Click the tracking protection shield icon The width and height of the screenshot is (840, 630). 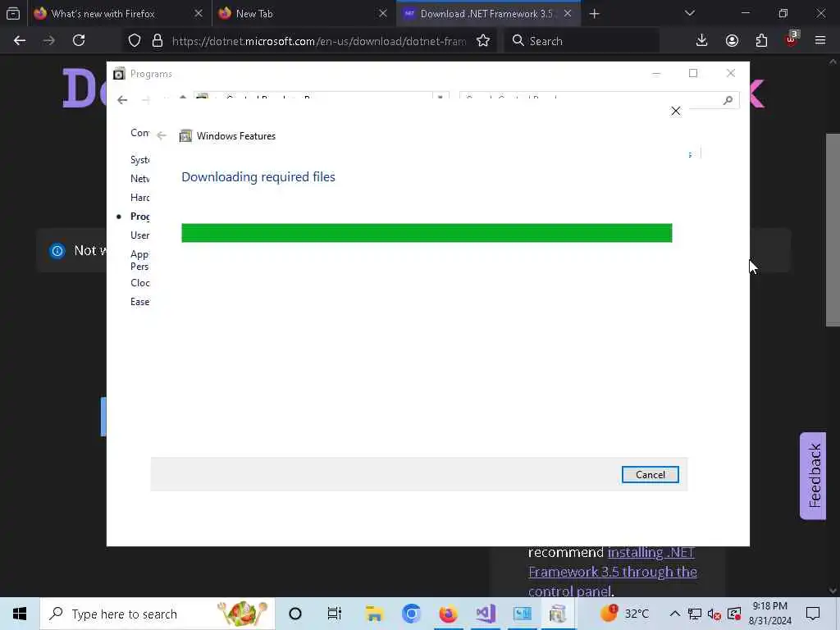coord(135,41)
